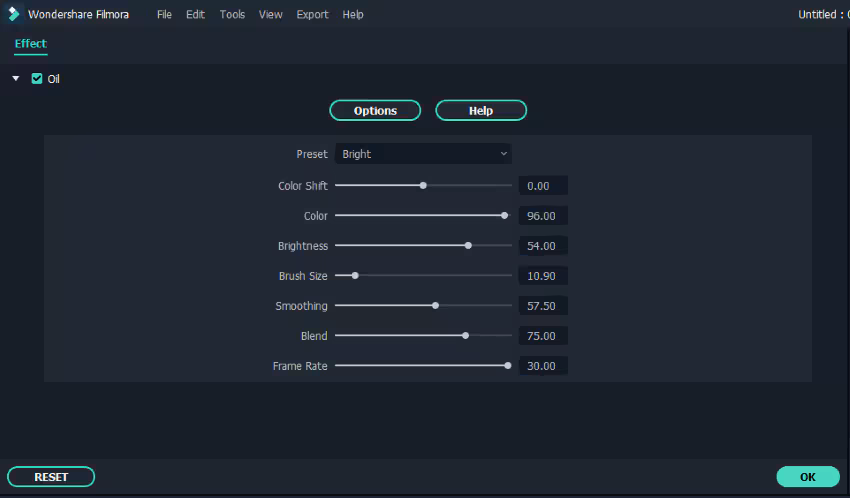Image resolution: width=850 pixels, height=498 pixels.
Task: Click the Blend value field 75.00
Action: coord(543,336)
